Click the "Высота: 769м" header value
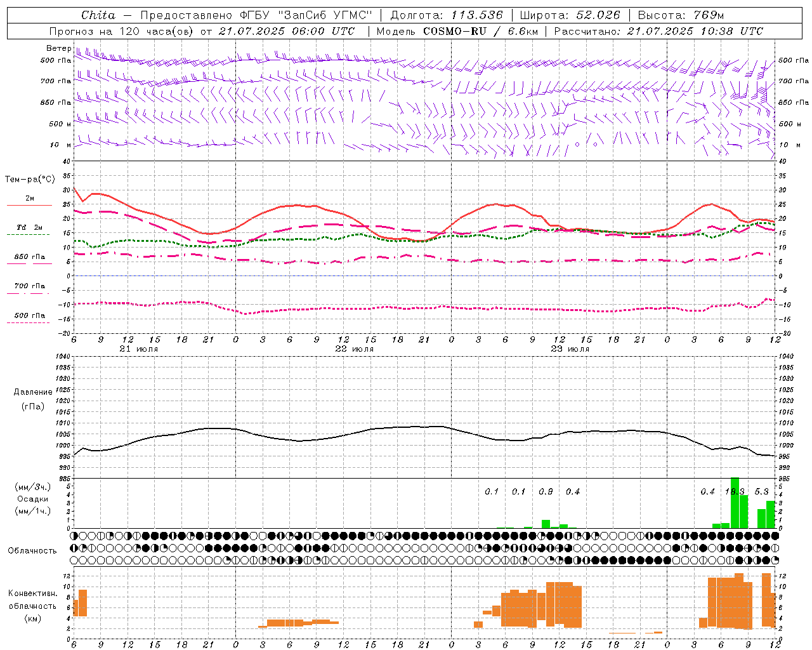 (681, 15)
